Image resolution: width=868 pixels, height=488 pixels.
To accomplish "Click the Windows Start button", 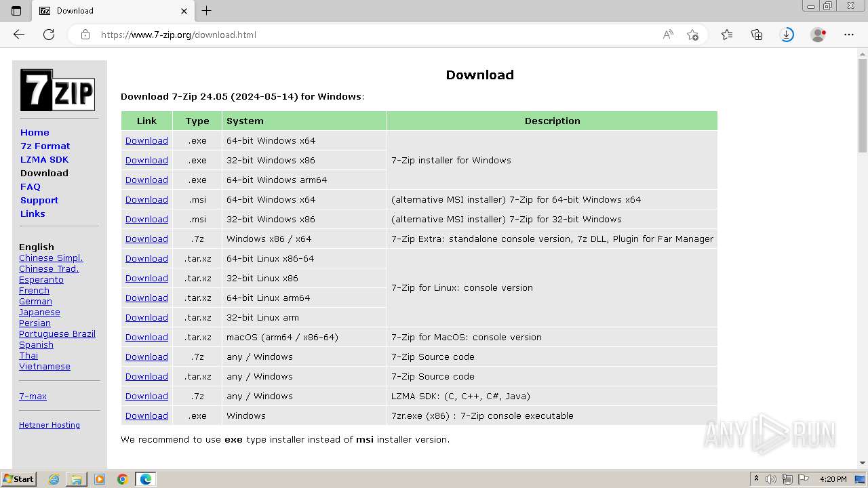I will tap(19, 479).
